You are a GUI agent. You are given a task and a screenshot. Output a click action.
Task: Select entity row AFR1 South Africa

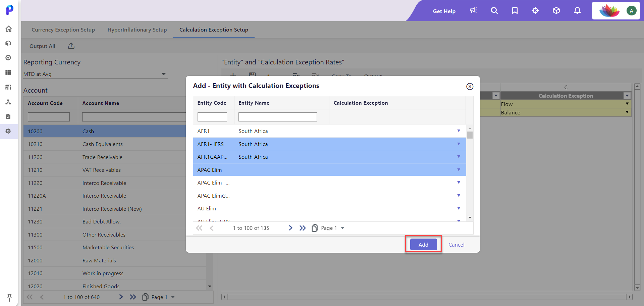(329, 131)
